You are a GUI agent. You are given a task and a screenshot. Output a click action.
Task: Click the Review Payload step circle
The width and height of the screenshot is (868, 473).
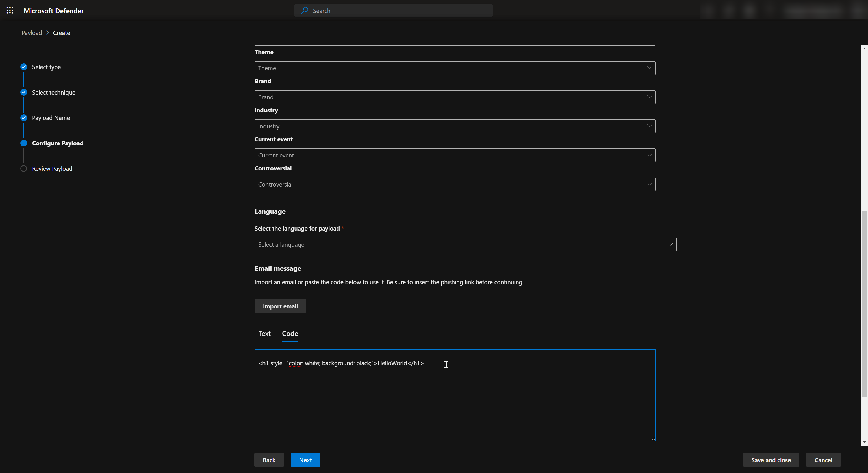point(23,168)
